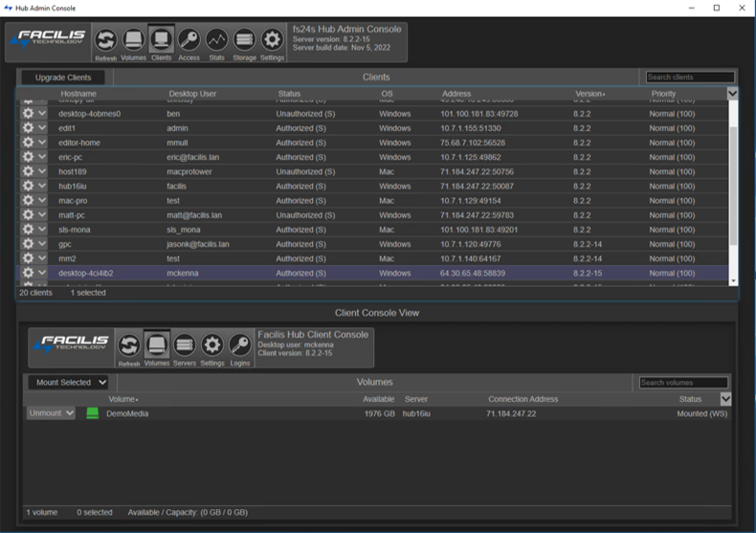This screenshot has width=756, height=533.
Task: Open Volumes table column options dropdown
Action: (x=725, y=398)
